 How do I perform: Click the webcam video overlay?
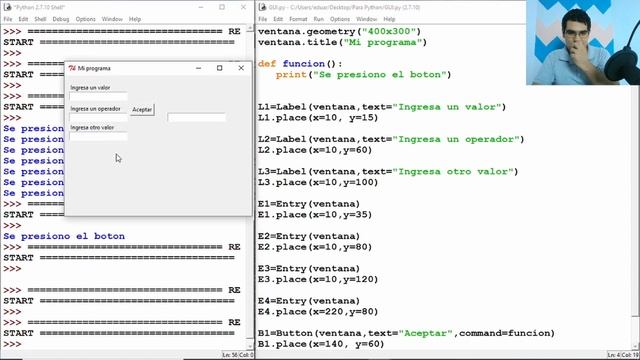[x=583, y=42]
